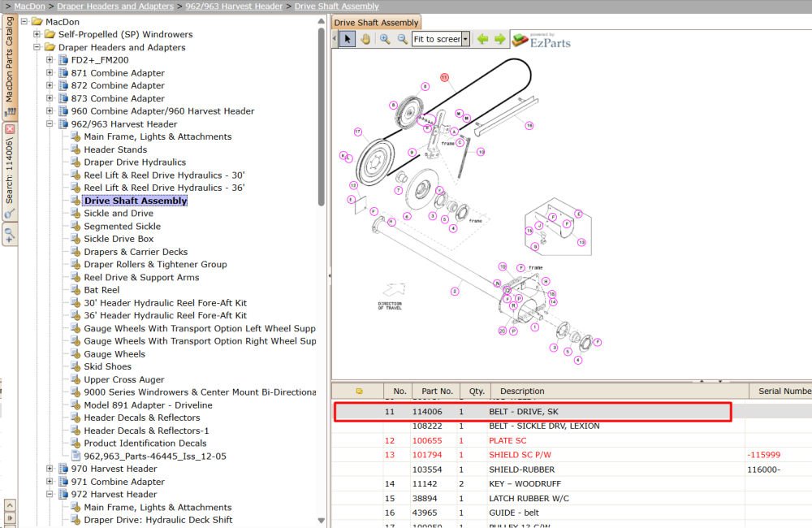The height and width of the screenshot is (528, 812).
Task: Open Sickle and Drive page
Action: tap(119, 213)
